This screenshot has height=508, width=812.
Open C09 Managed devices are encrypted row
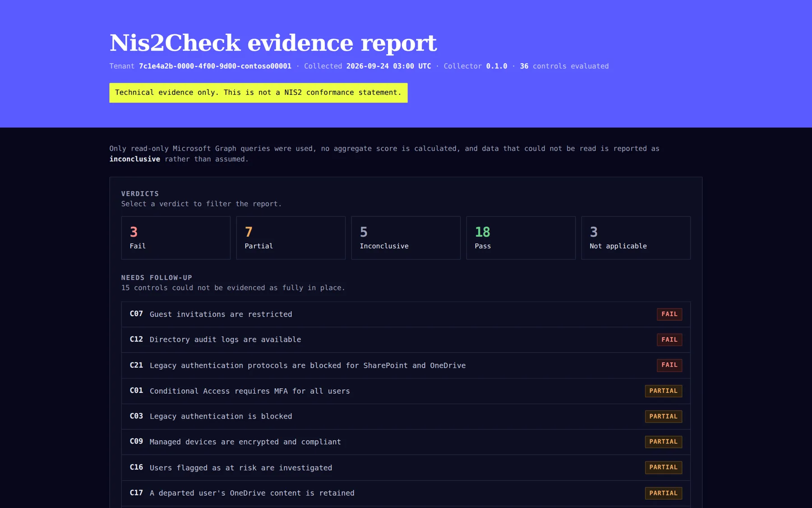click(x=406, y=442)
